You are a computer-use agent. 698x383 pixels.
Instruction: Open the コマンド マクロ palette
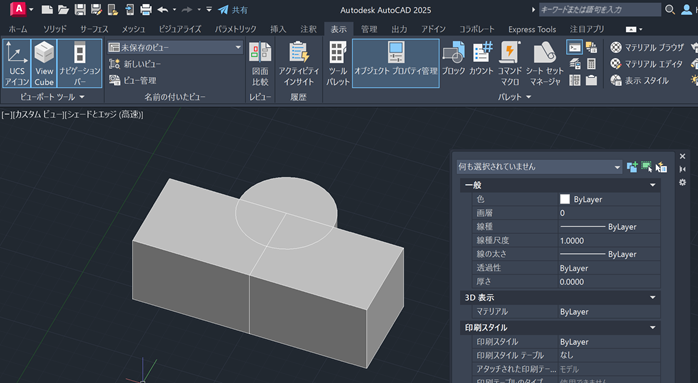(x=510, y=63)
